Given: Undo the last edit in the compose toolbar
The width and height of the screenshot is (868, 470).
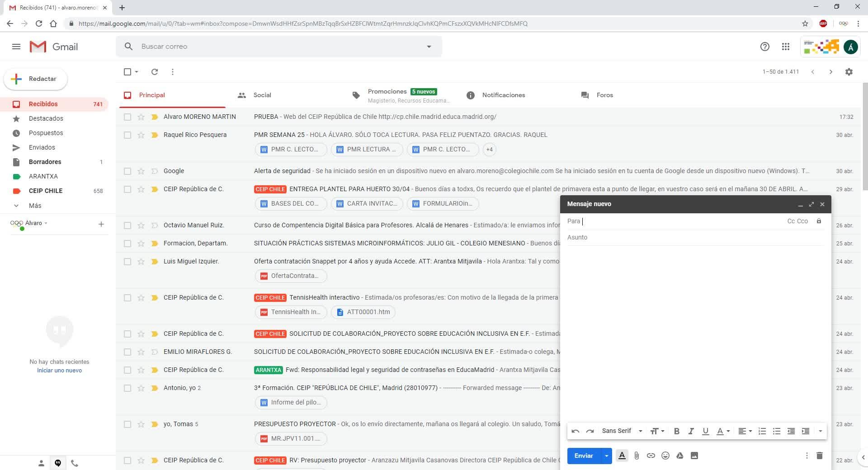Looking at the screenshot, I should [576, 431].
